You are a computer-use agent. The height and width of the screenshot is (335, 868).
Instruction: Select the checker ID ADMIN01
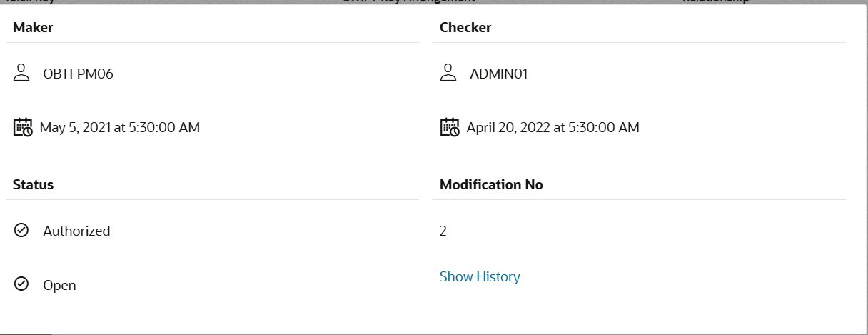coord(499,74)
